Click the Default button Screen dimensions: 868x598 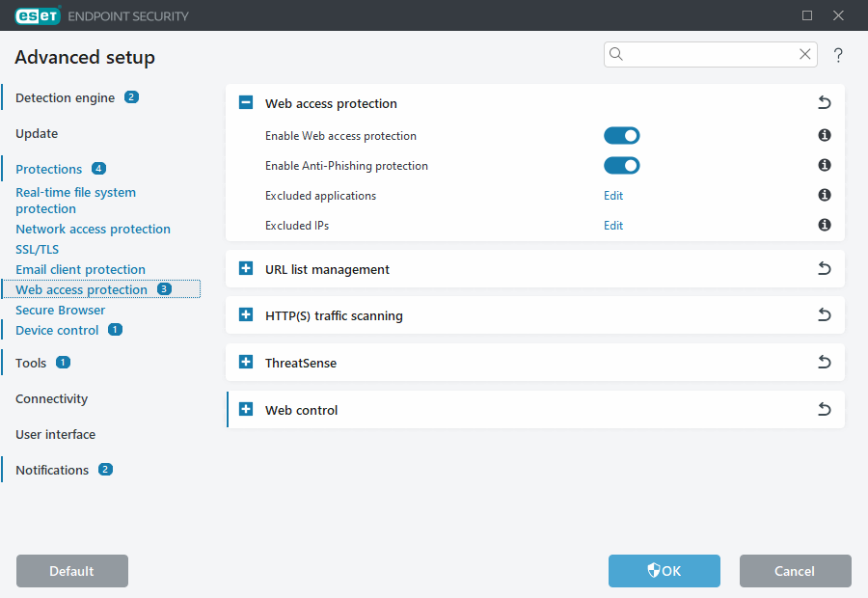71,571
